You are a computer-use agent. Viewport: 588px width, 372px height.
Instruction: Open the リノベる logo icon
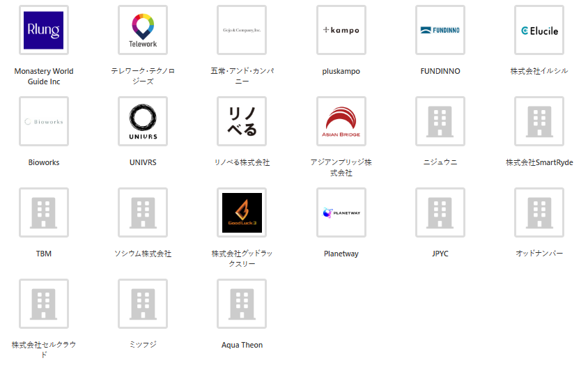[242, 121]
